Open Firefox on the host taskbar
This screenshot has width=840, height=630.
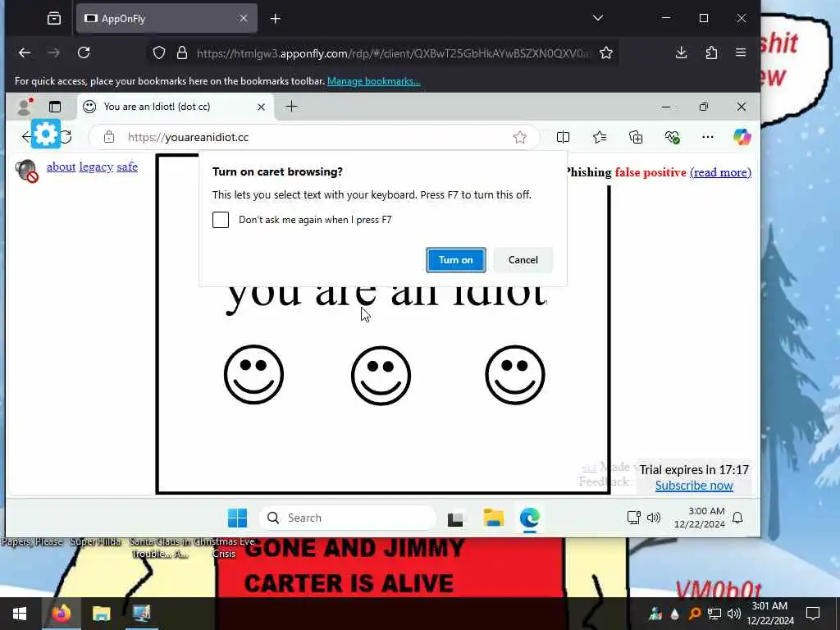[61, 614]
